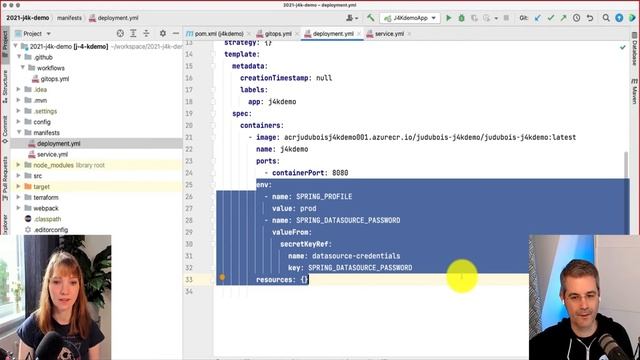Click the yellow intention bulb on line 33
This screenshot has width=640, height=360.
(222, 277)
